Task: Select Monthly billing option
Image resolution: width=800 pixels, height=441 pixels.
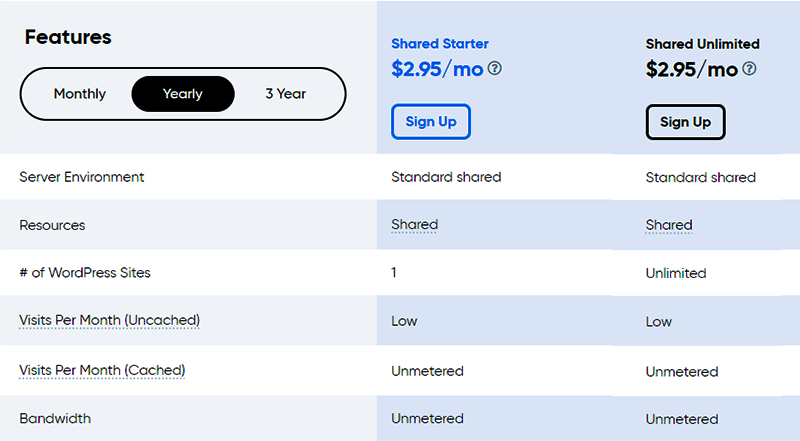Action: coord(80,94)
